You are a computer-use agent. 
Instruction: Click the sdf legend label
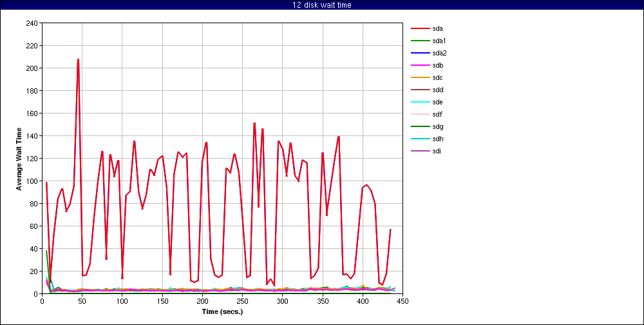pyautogui.click(x=437, y=114)
